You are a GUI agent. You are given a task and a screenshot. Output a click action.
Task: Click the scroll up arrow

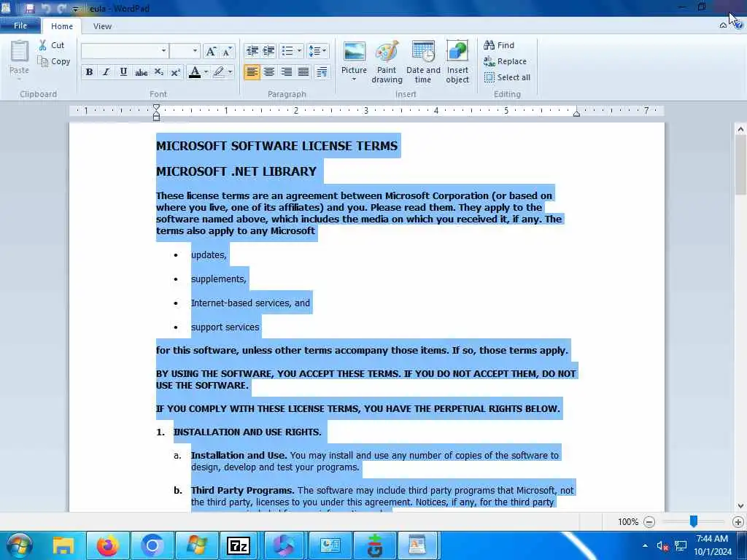[x=740, y=129]
